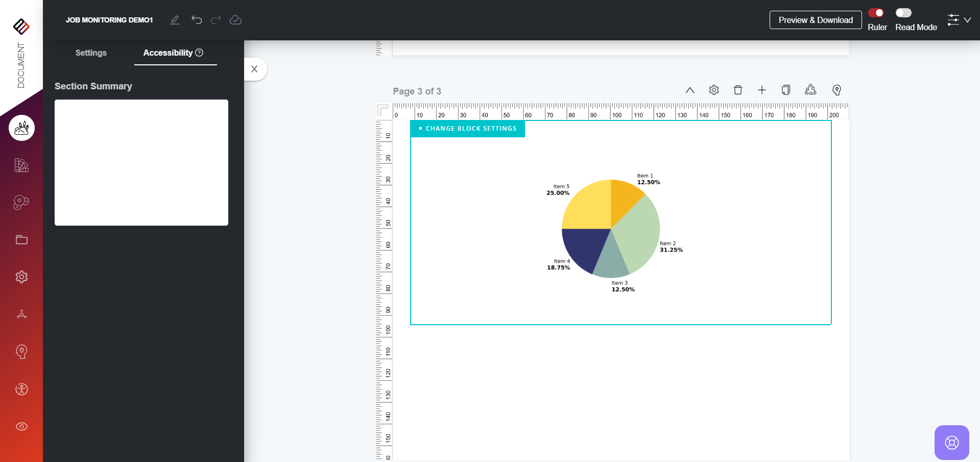Delete page 3 using the trash icon
The width and height of the screenshot is (980, 462).
coord(738,90)
